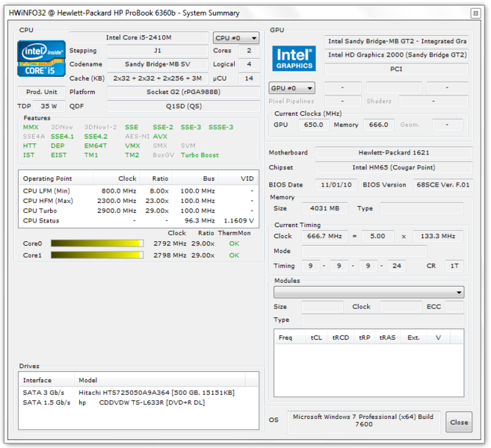Click the SSE4.2 feature label

pos(96,137)
